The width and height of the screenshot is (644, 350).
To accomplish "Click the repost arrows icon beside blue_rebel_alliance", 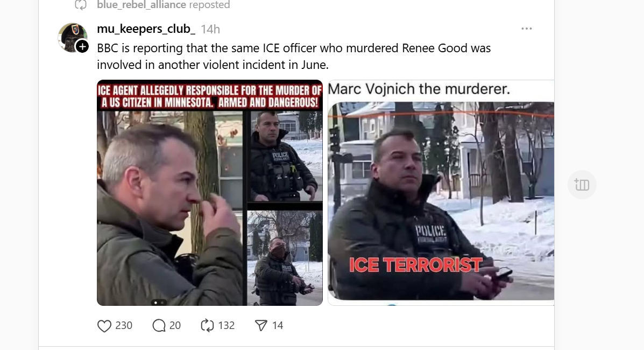I will point(81,5).
